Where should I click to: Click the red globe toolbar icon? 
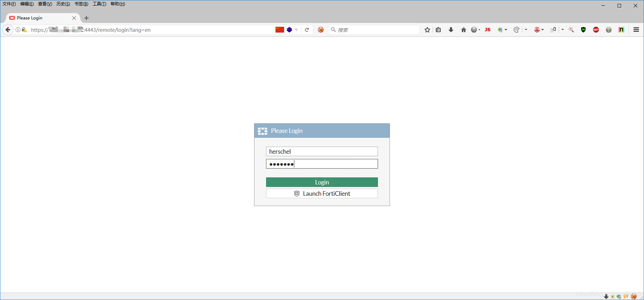pos(537,30)
